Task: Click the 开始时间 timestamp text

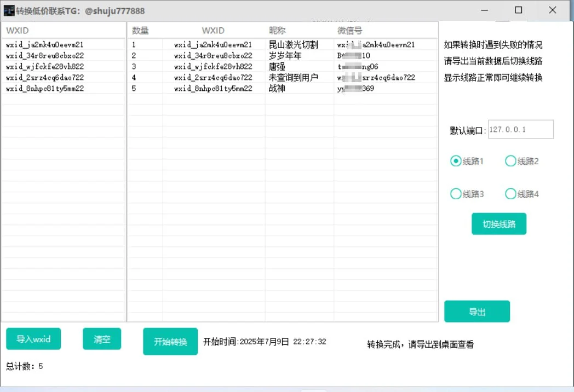Action: [265, 342]
